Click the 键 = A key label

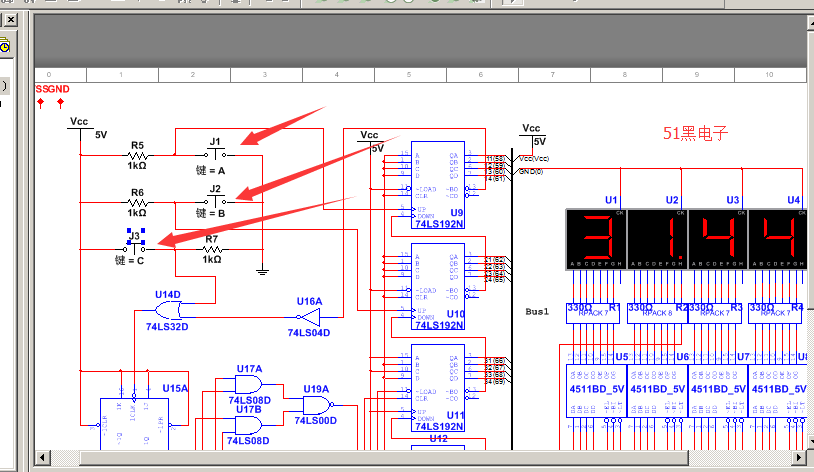tap(210, 170)
